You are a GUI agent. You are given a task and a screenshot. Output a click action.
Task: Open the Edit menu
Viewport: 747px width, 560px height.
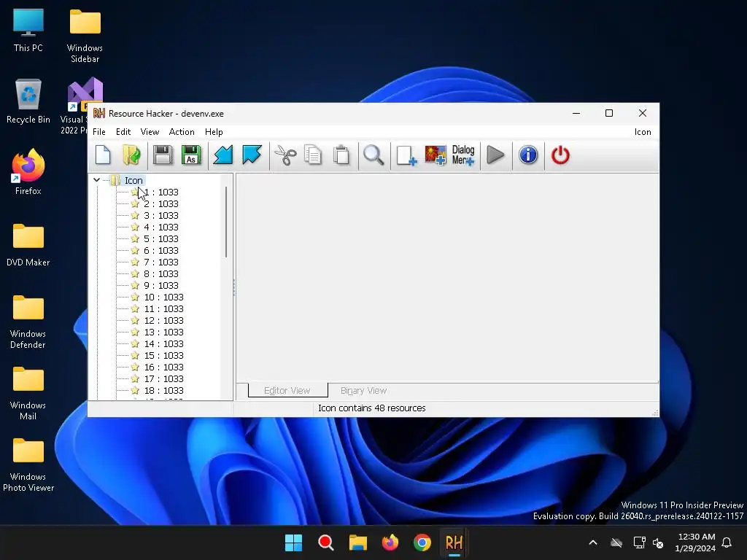pos(123,132)
